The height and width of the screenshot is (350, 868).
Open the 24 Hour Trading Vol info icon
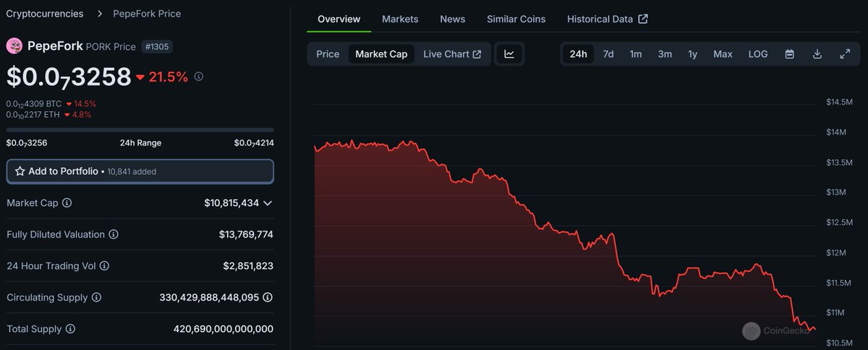105,266
